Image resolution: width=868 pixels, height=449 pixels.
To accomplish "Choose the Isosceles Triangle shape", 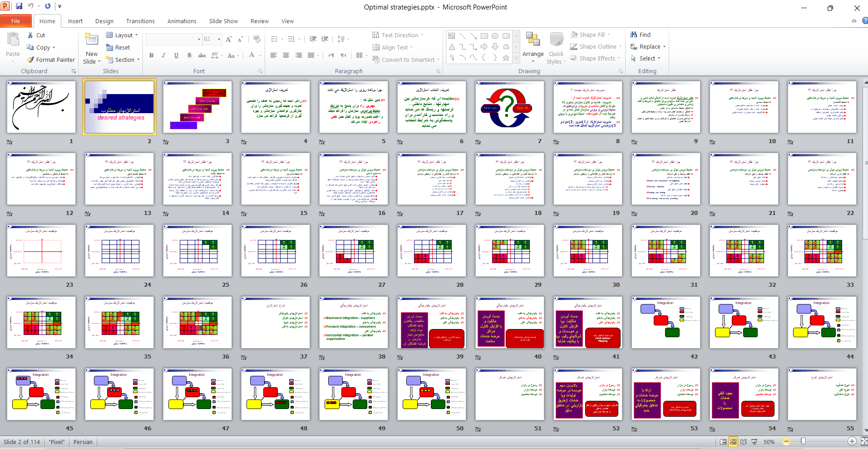I will tap(452, 46).
